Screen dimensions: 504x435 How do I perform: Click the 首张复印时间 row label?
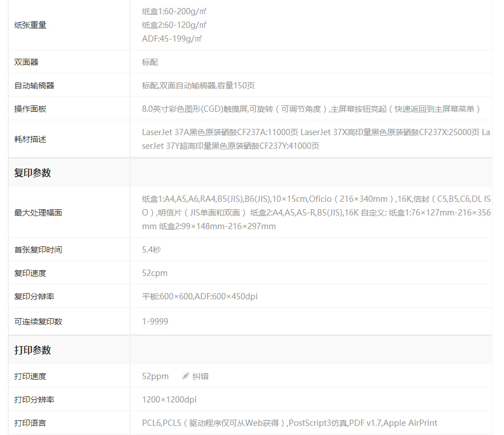coord(38,250)
